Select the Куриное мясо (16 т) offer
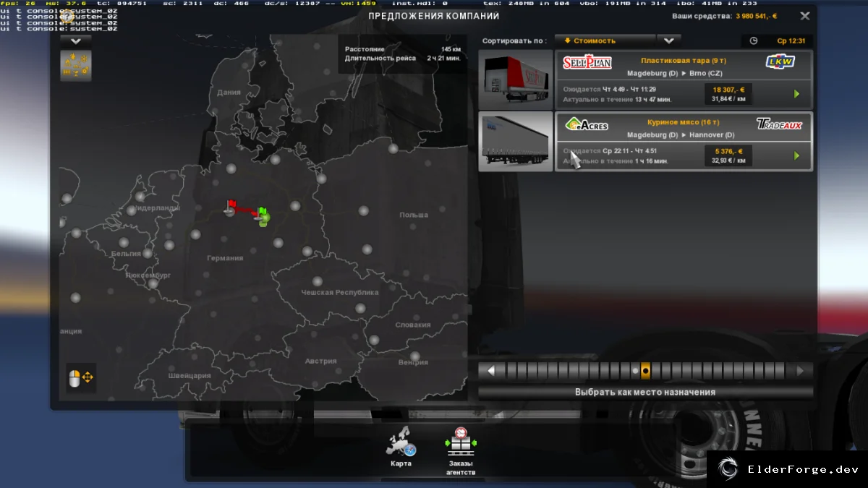 684,142
